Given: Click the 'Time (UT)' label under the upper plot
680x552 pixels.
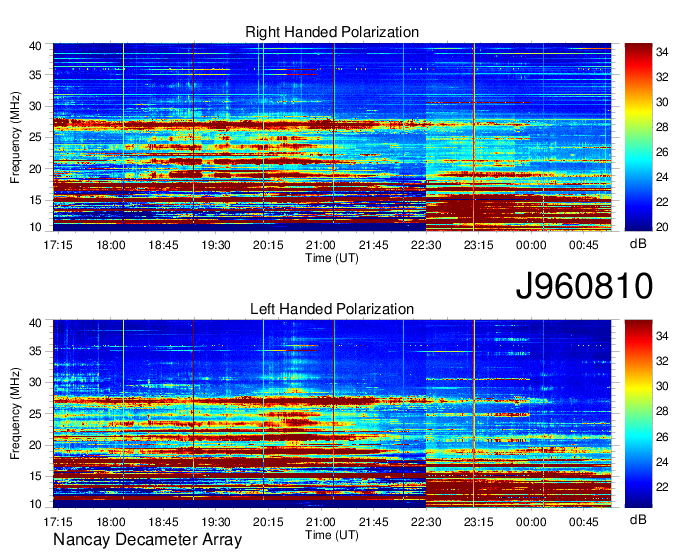Looking at the screenshot, I should [x=332, y=258].
